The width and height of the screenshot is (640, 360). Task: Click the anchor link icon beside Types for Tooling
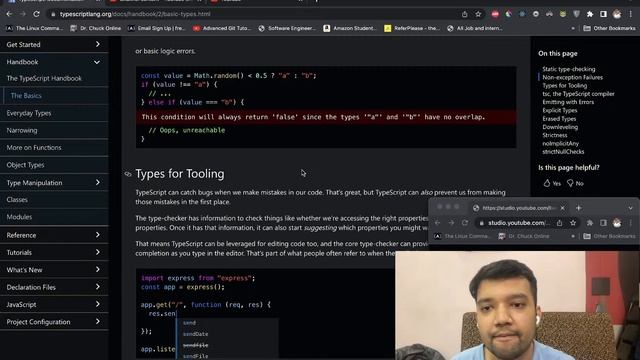pos(128,174)
